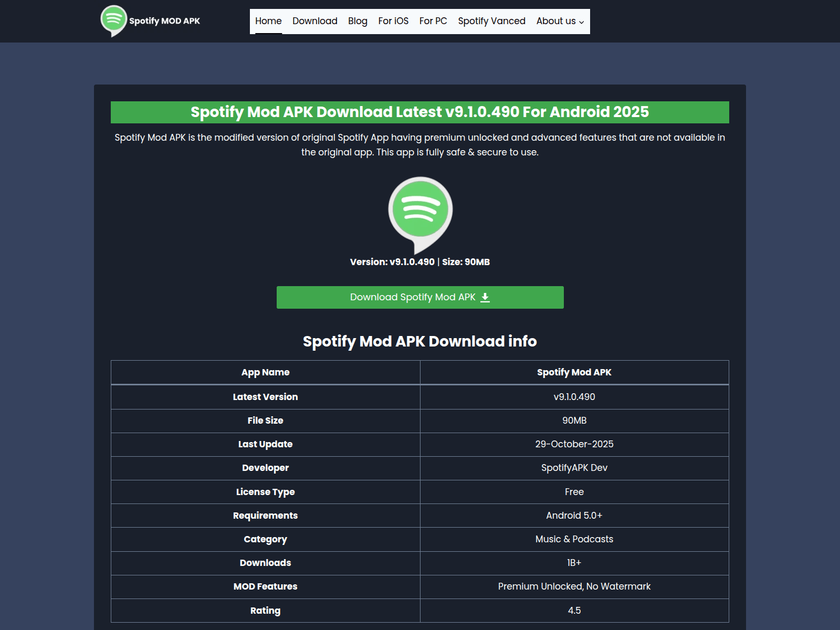Image resolution: width=840 pixels, height=630 pixels.
Task: Select the Spotify Mod APK table header cell
Action: click(574, 372)
